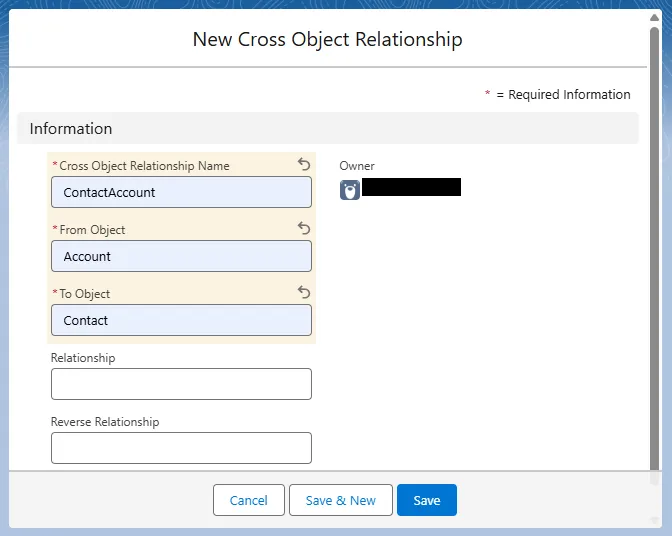
Task: Focus the From Object input containing Account
Action: [x=181, y=256]
